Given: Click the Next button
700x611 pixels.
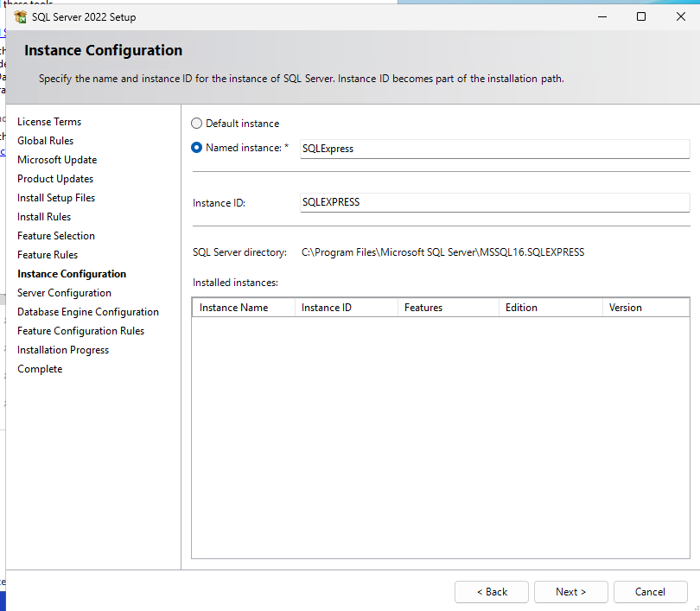Looking at the screenshot, I should point(571,592).
